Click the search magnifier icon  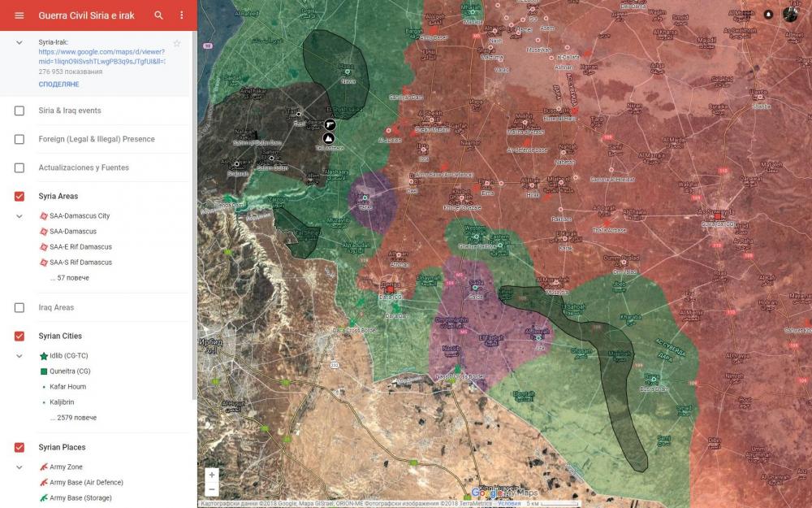(x=159, y=15)
